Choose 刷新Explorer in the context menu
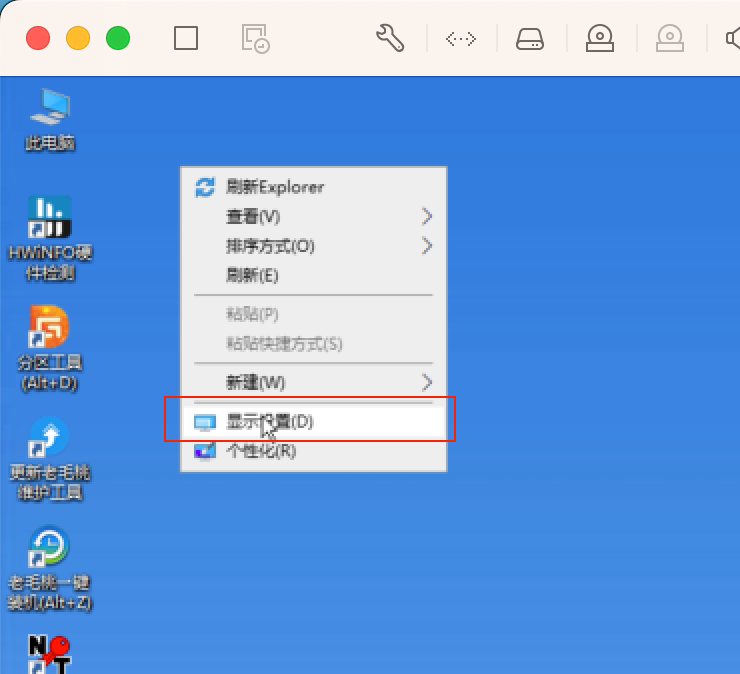 pos(314,187)
